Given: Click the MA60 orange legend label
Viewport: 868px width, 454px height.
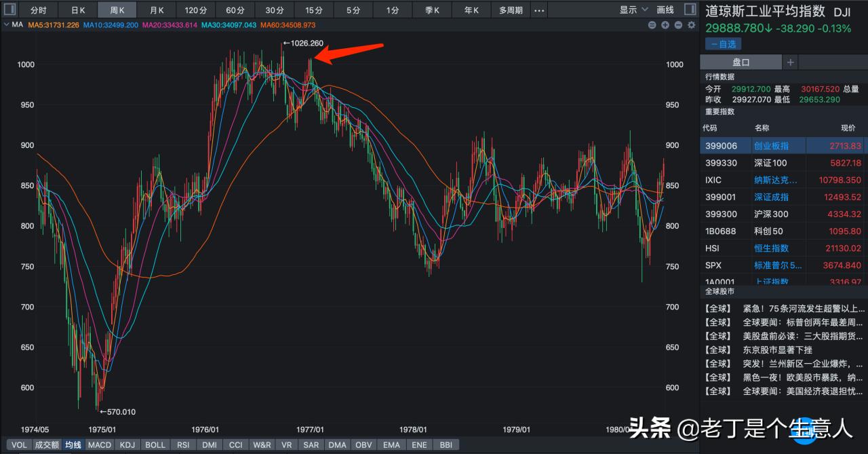Looking at the screenshot, I should pyautogui.click(x=288, y=25).
